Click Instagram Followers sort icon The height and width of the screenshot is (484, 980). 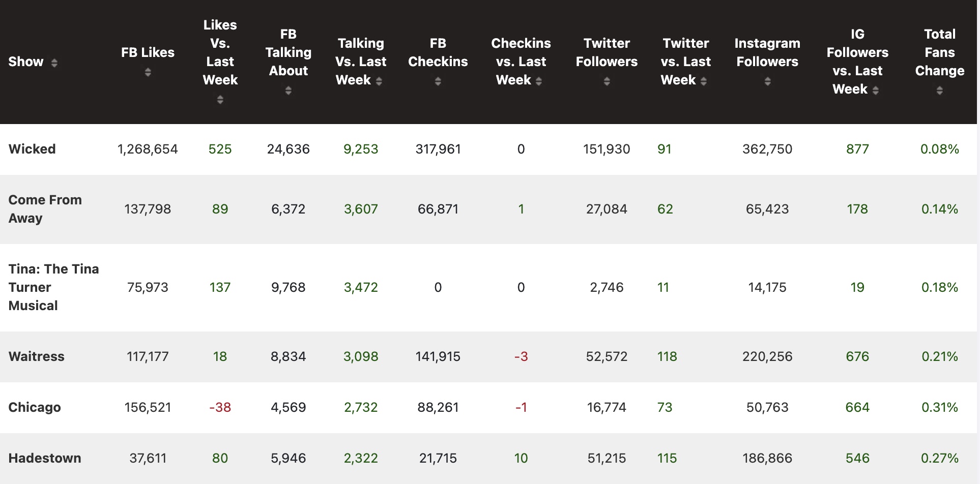[x=767, y=81]
